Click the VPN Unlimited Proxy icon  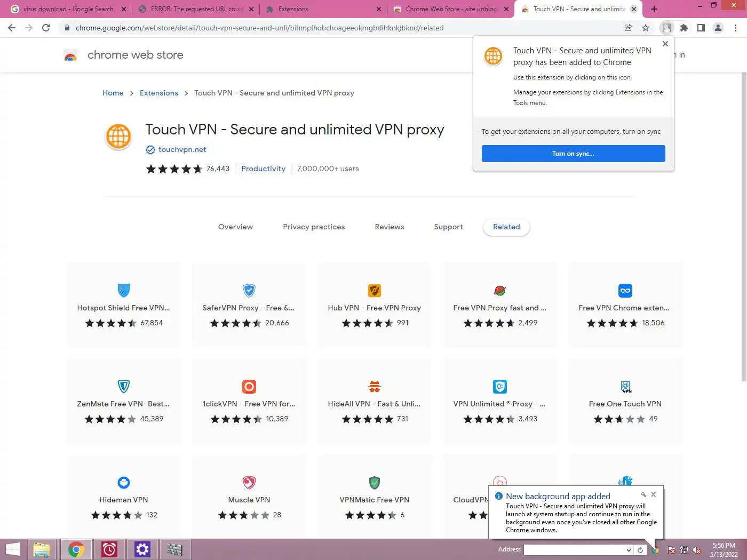(500, 386)
